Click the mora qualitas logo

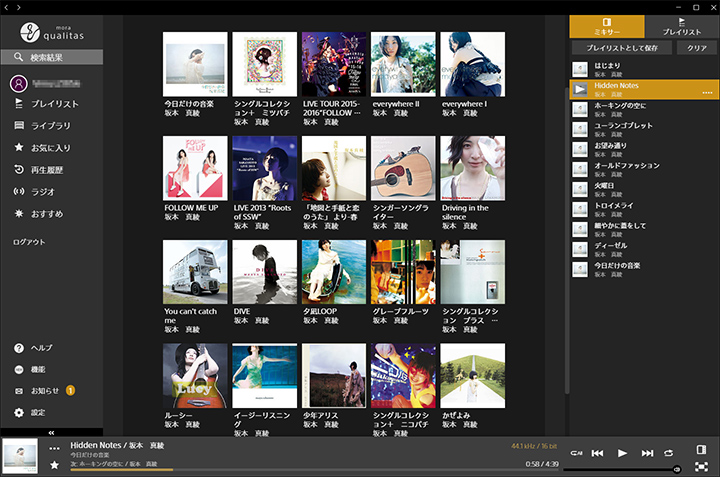(52, 33)
